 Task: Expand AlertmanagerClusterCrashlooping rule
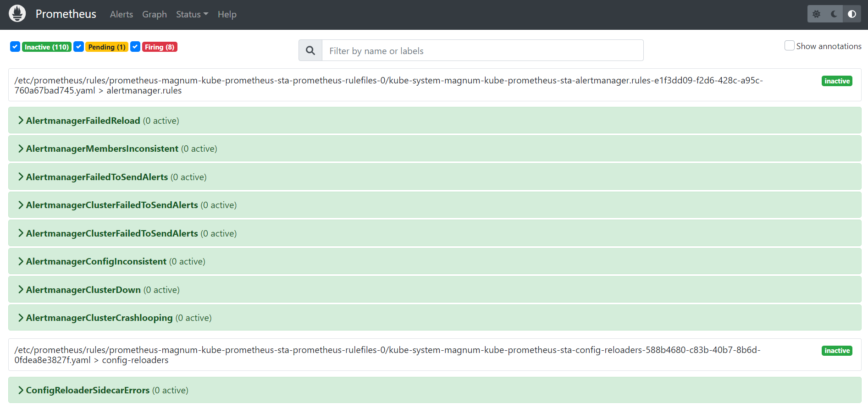pos(435,318)
